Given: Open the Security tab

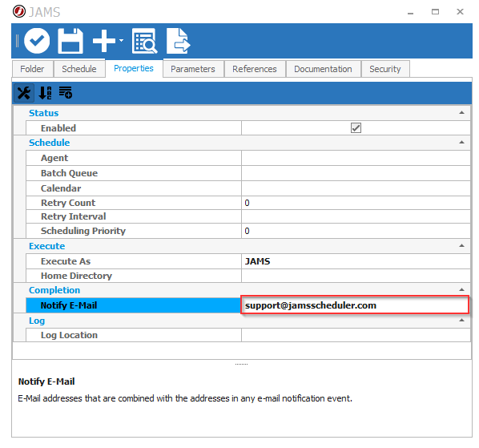Looking at the screenshot, I should point(385,69).
